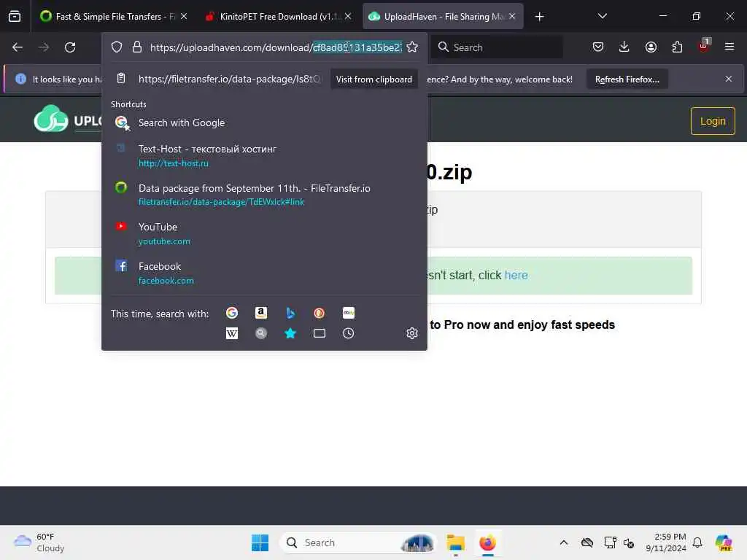Screen dimensions: 747x560
Task: Open File Explorer from the taskbar
Action: [x=455, y=542]
